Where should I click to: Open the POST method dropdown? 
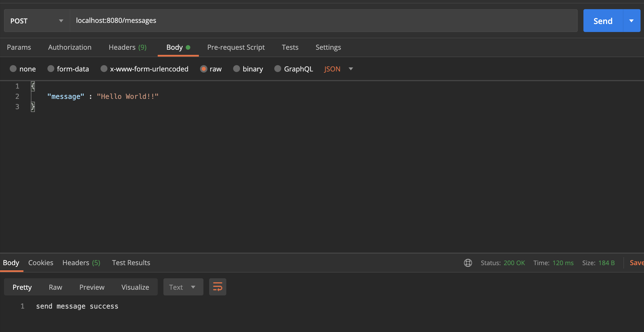click(x=37, y=21)
